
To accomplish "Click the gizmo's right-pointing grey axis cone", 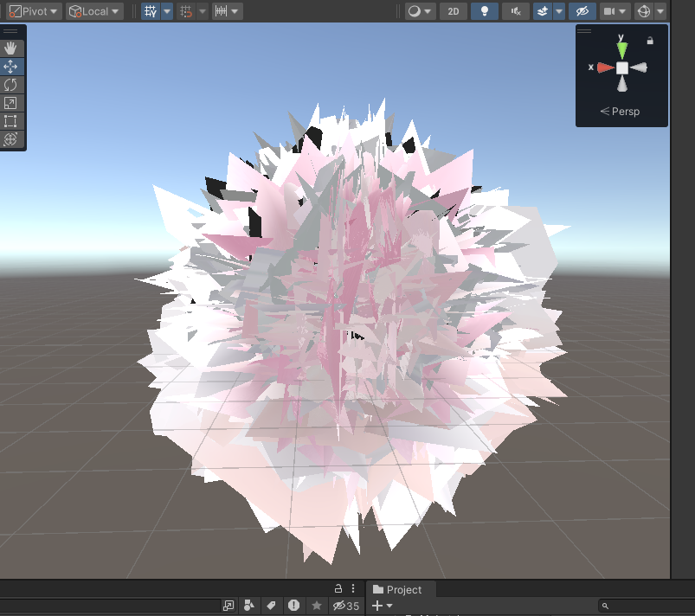I will click(x=639, y=67).
